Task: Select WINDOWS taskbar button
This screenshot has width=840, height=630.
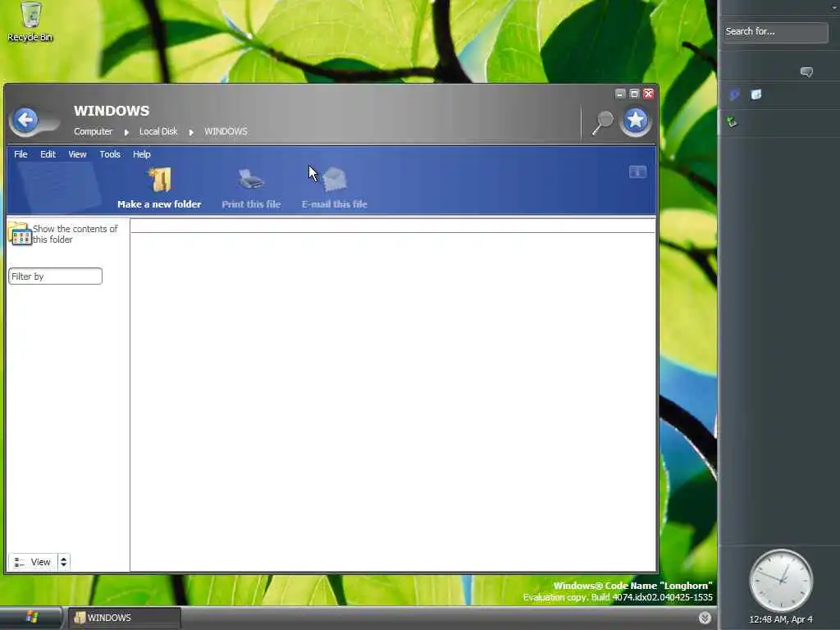Action: 125,618
